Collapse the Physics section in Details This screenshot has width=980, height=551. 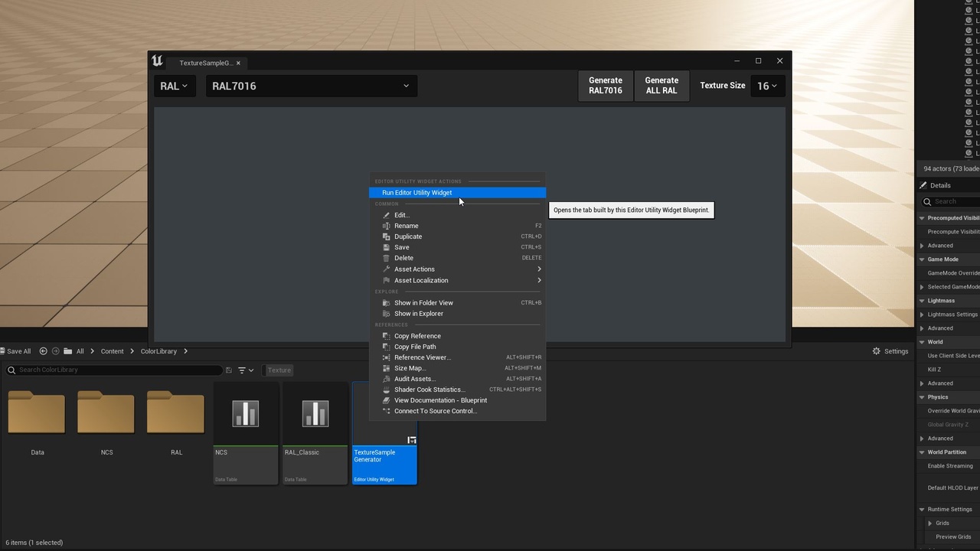click(x=922, y=397)
